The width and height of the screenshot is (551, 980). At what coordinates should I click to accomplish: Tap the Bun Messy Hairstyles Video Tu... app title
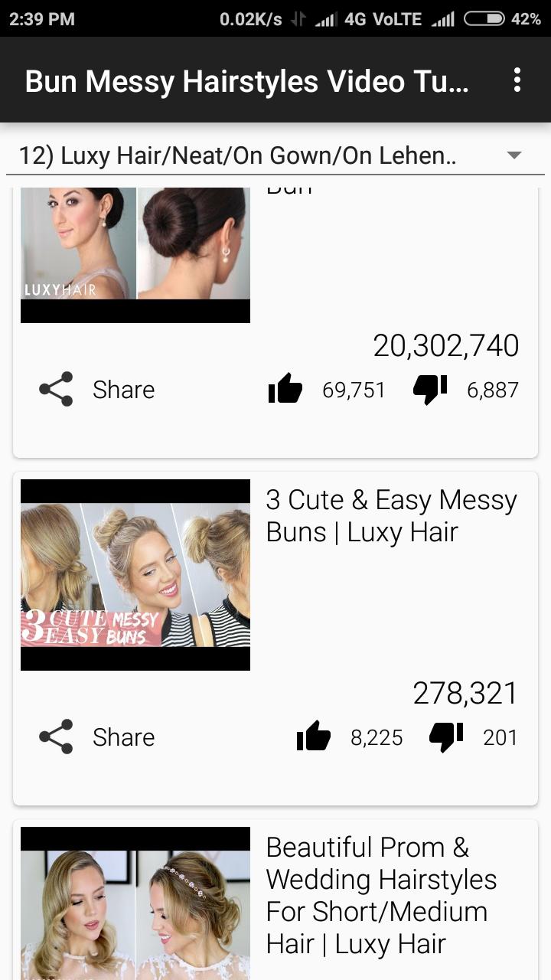tap(246, 80)
